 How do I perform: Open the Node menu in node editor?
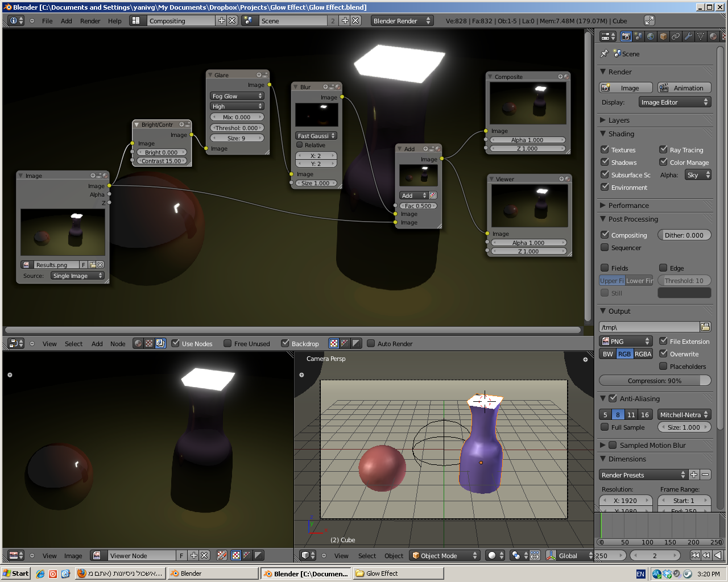[x=118, y=344]
